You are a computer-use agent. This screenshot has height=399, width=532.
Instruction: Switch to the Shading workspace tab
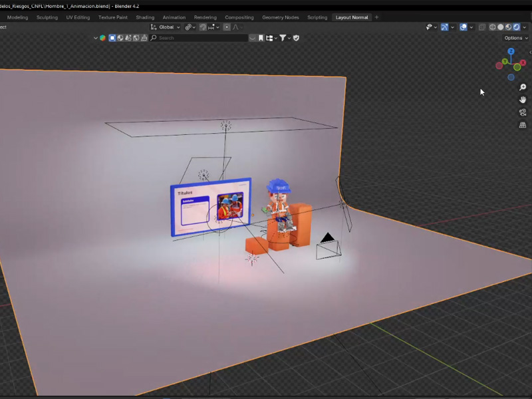[145, 17]
